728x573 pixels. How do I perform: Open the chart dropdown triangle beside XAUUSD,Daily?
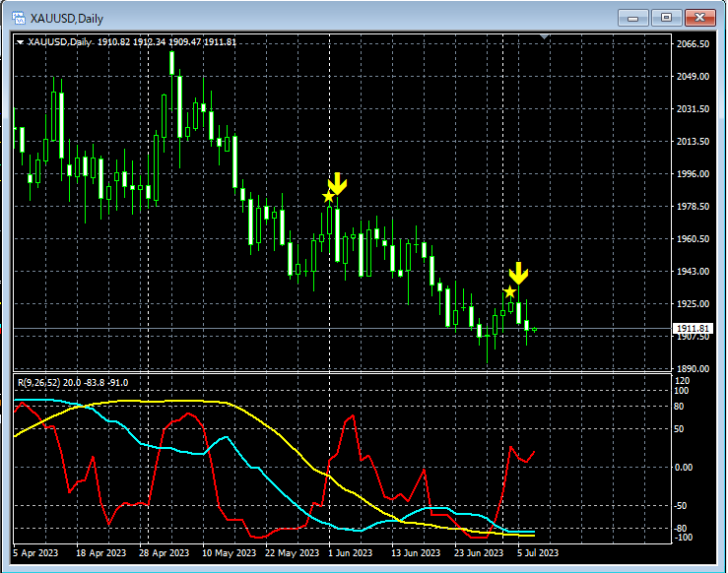click(20, 42)
